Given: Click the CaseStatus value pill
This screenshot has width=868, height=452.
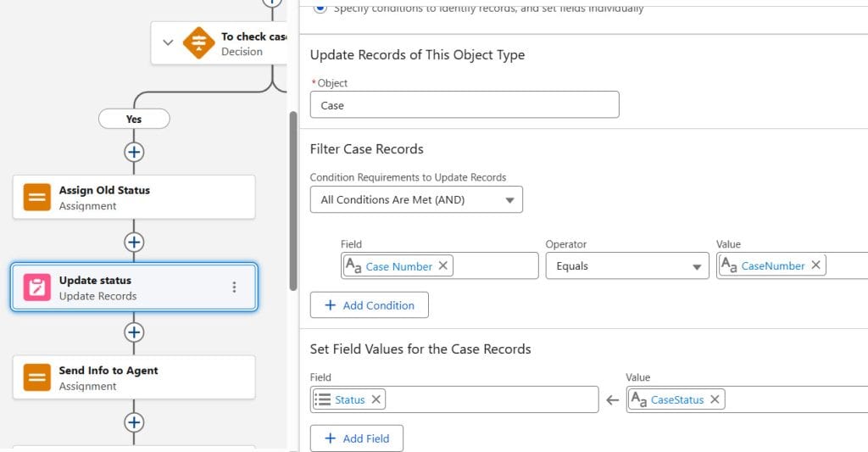Looking at the screenshot, I should coord(677,399).
